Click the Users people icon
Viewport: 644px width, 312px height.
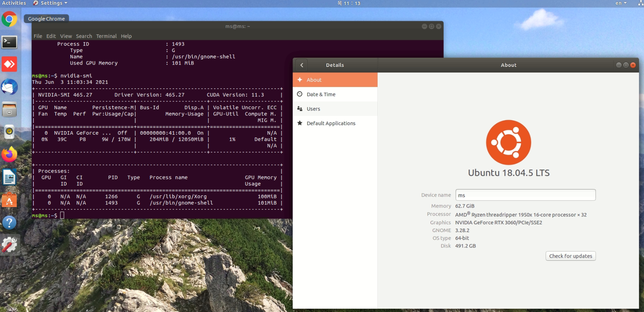tap(300, 108)
